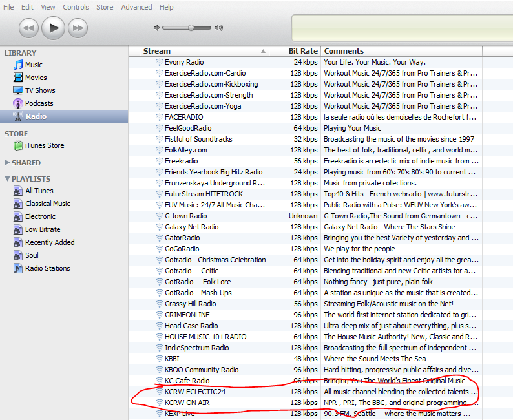
Task: Select TV Shows in the sidebar
Action: click(40, 90)
